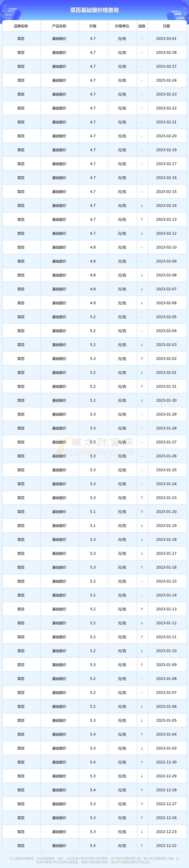Click the down arrow for 2022-12-29
This screenshot has width=189, height=868.
coord(142,776)
